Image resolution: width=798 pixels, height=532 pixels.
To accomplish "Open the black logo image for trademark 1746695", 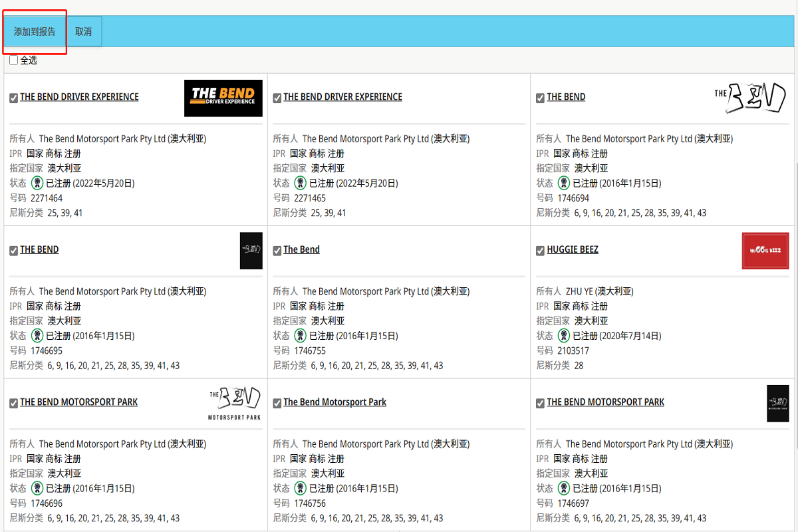I will 251,251.
